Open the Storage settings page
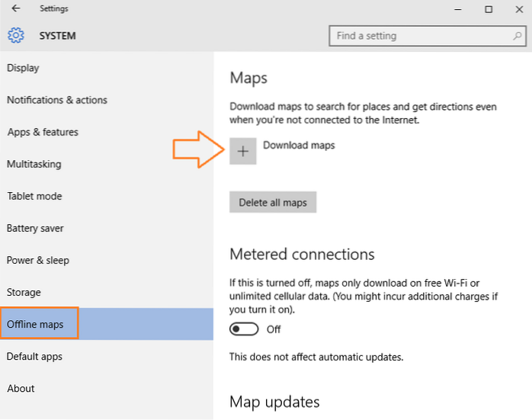Image resolution: width=532 pixels, height=420 pixels. coord(24,292)
